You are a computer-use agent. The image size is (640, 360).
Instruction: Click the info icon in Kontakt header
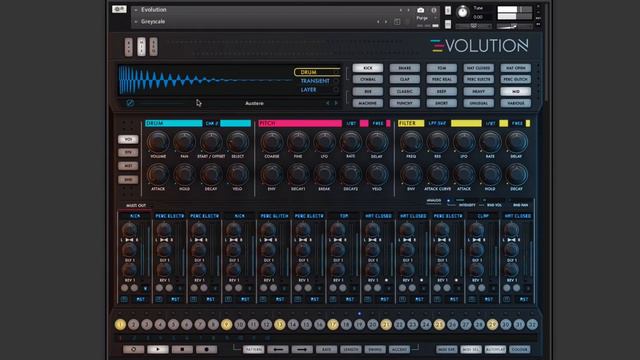point(434,10)
